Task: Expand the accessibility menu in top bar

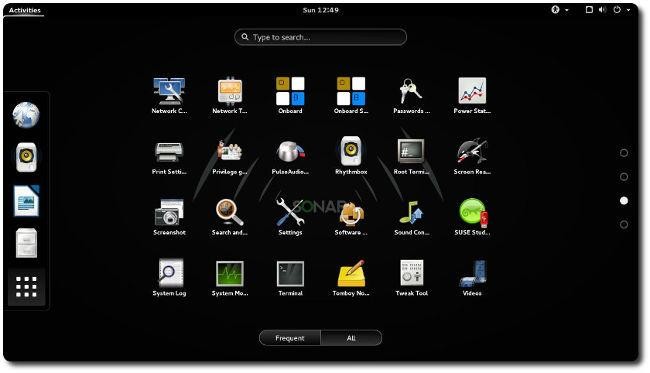Action: (560, 10)
